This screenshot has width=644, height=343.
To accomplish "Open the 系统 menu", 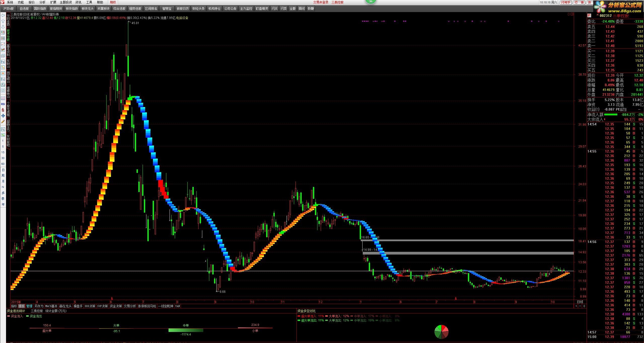I will tap(10, 2).
